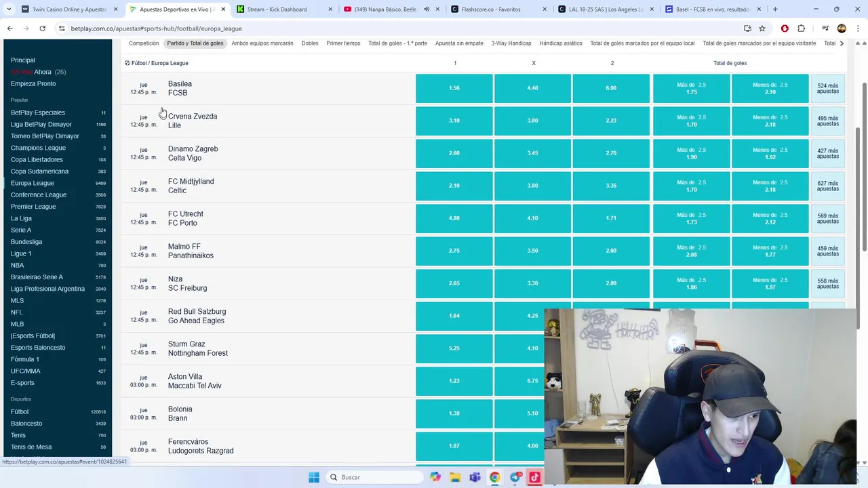This screenshot has width=868, height=488.
Task: Open Tenis de Mesa in sidebar
Action: click(x=31, y=447)
